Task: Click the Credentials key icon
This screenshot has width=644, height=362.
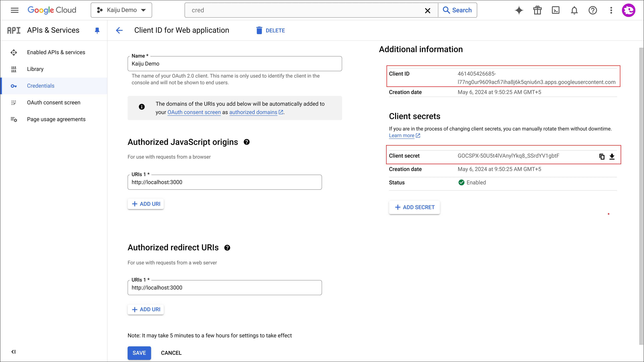Action: 14,86
